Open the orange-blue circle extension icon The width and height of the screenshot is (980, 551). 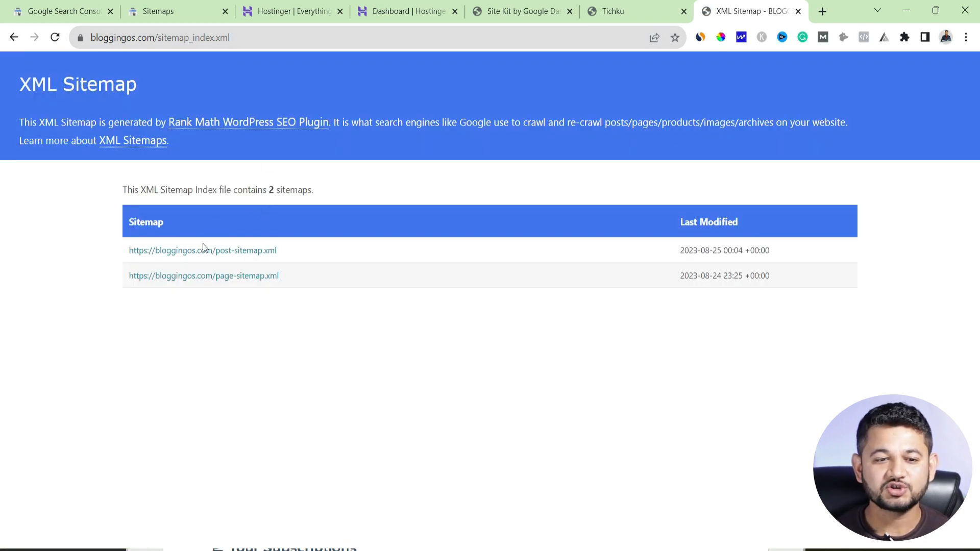(x=700, y=37)
